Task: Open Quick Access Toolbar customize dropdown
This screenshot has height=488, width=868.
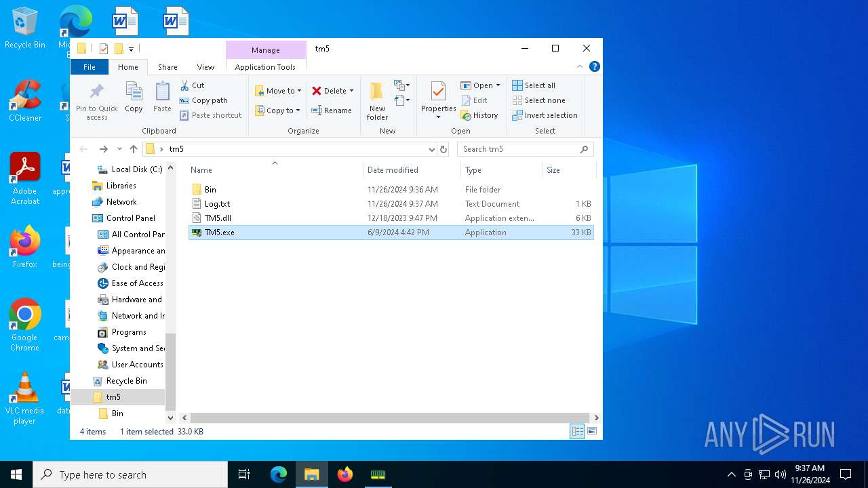Action: [x=131, y=49]
